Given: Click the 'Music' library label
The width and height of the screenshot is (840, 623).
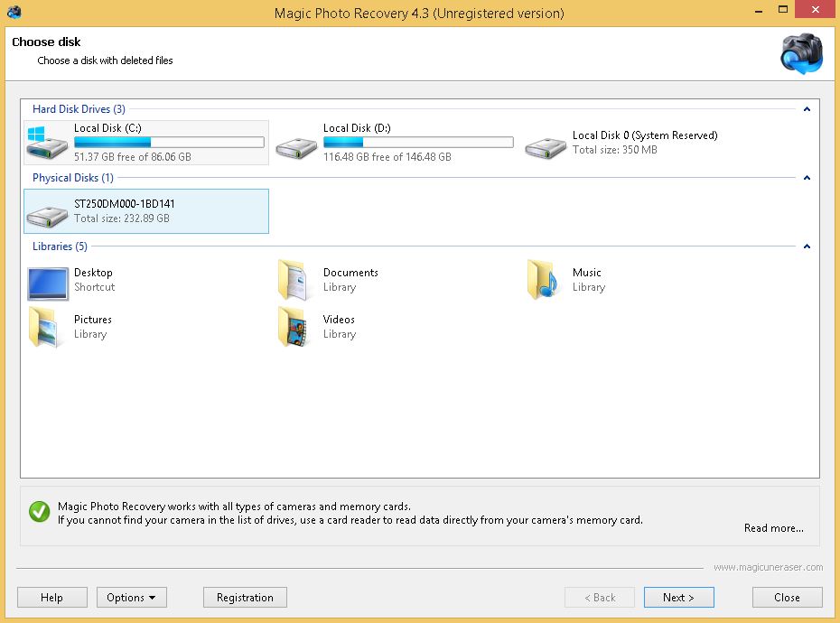Looking at the screenshot, I should (x=586, y=273).
